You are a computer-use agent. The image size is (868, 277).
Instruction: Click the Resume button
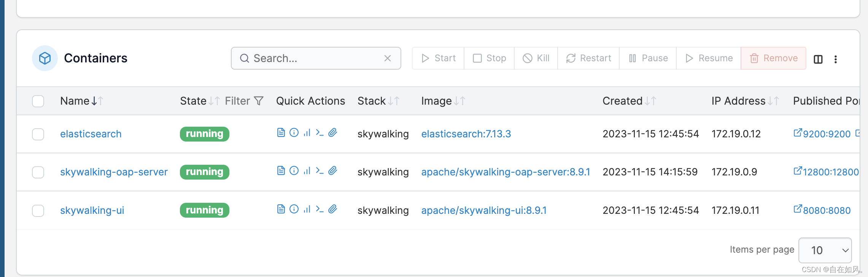coord(709,58)
